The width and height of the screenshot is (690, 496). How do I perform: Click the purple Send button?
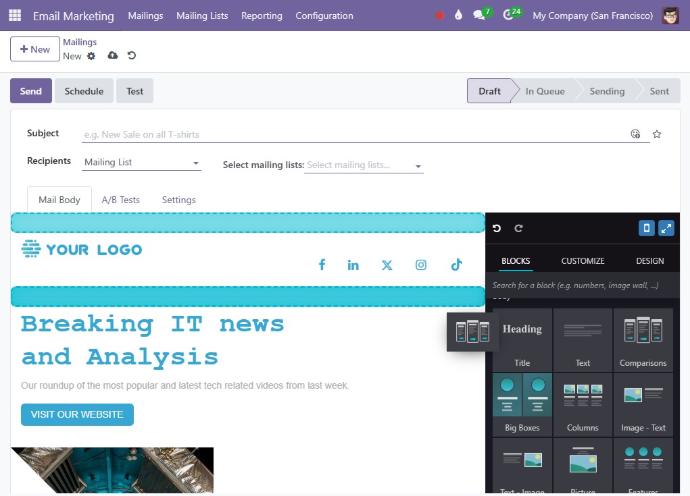tap(31, 91)
